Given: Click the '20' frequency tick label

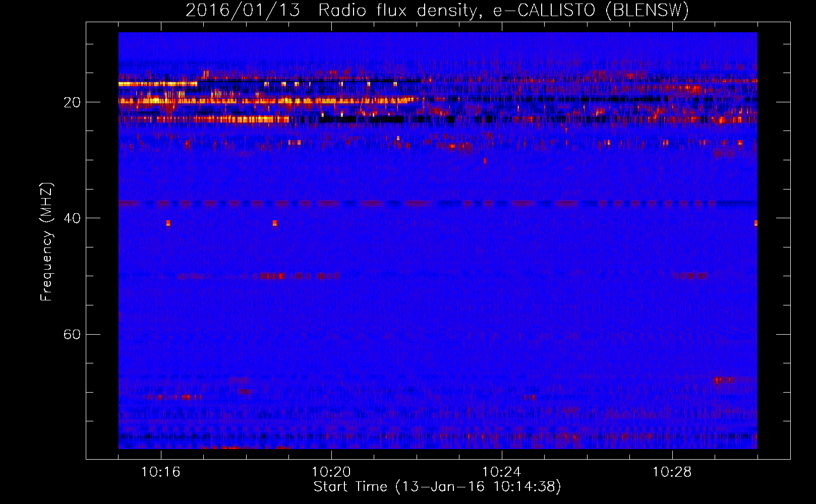Looking at the screenshot, I should click(x=72, y=102).
